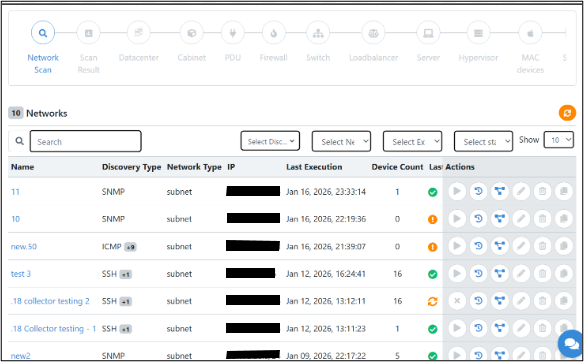Change the Show rows count dropdown

[558, 140]
